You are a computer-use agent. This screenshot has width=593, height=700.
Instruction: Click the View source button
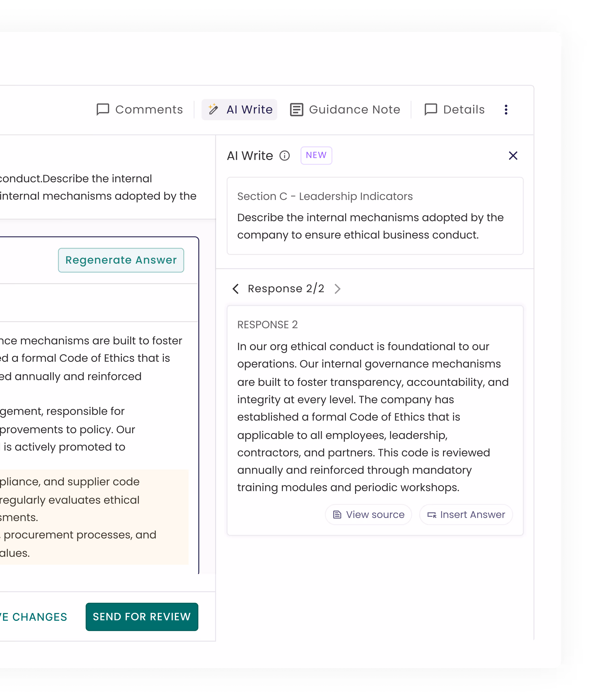click(x=368, y=514)
